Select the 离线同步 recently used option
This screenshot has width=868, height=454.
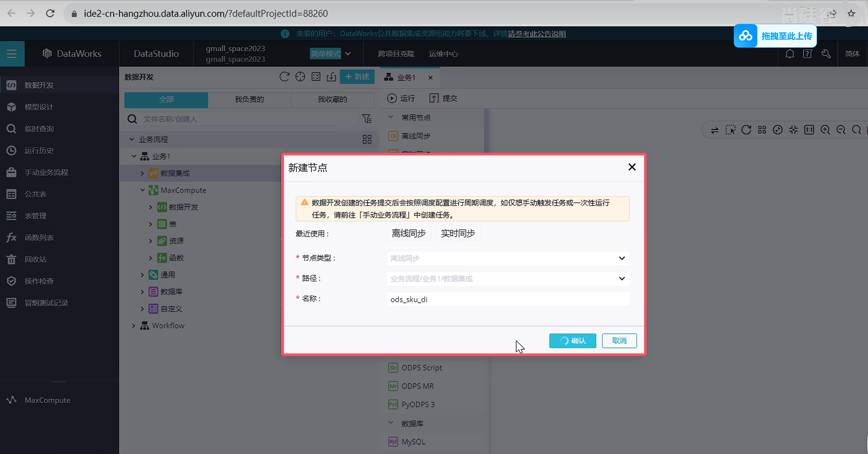[x=409, y=233]
